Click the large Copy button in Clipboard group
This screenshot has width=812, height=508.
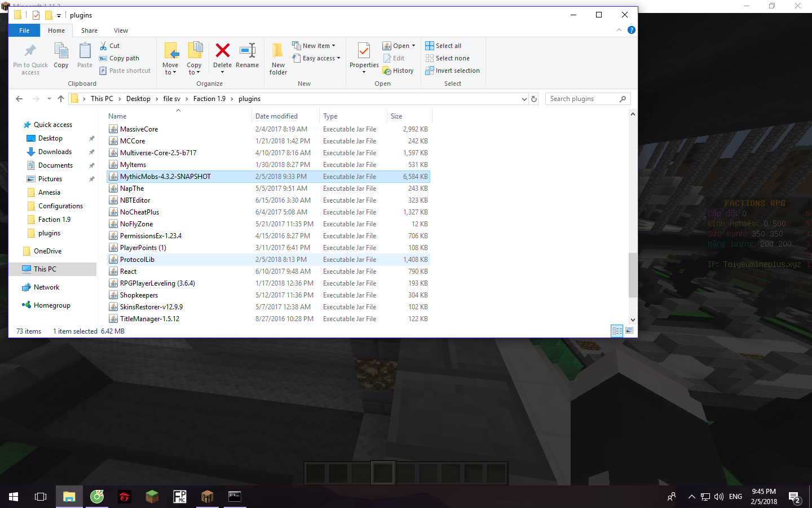(61, 56)
